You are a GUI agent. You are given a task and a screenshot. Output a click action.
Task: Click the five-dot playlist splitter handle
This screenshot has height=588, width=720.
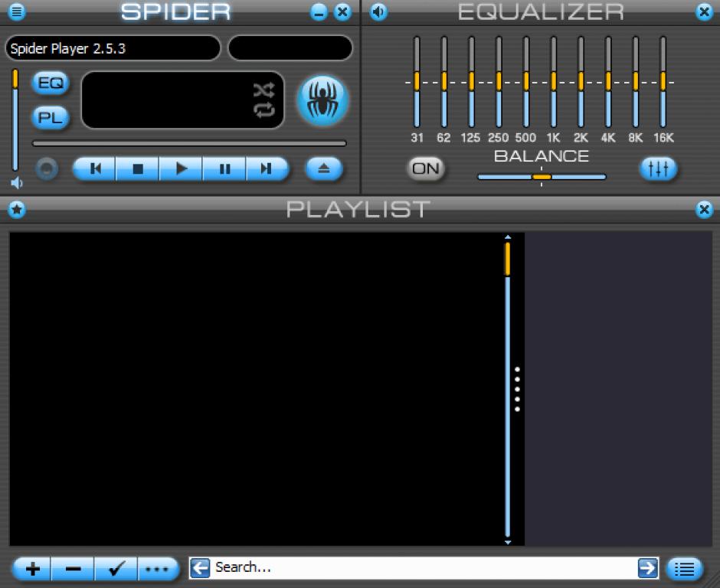[518, 389]
